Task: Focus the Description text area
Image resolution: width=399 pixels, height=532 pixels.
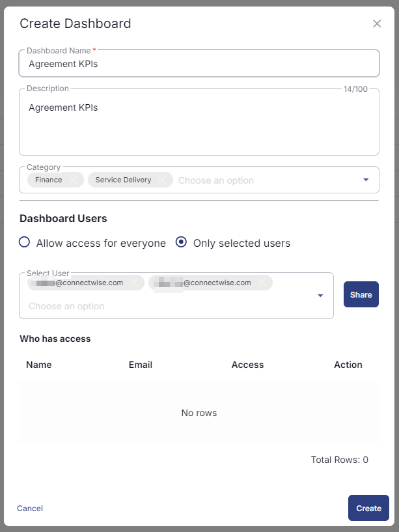Action: pyautogui.click(x=199, y=122)
